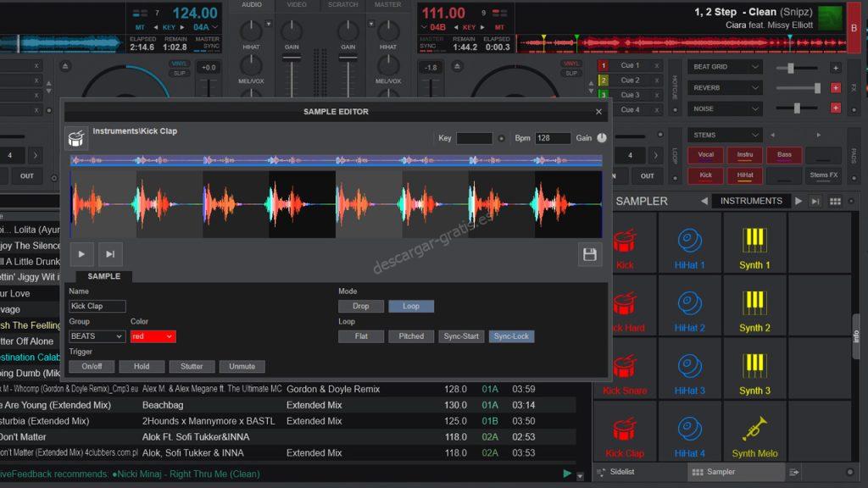Enable VINYL mode on the right deck

click(x=571, y=64)
